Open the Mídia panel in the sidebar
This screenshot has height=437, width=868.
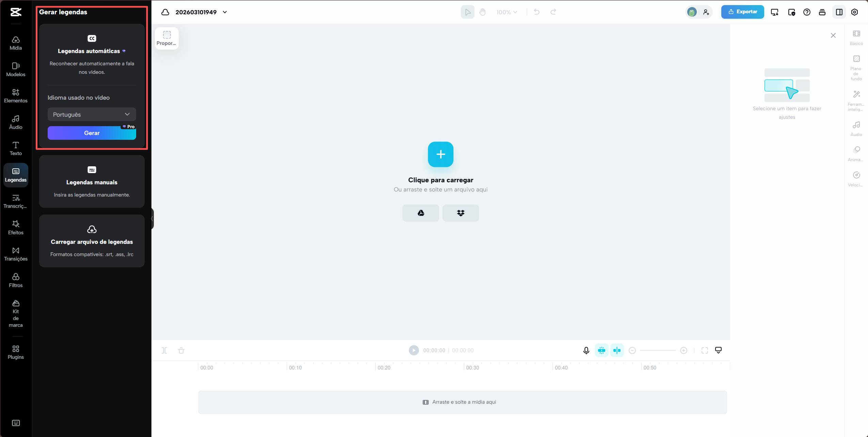point(16,42)
